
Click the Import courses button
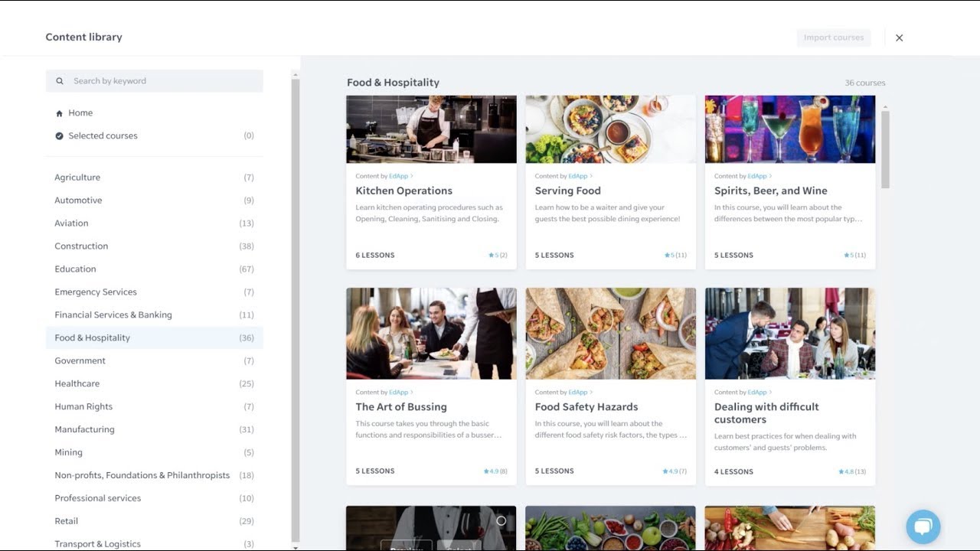[834, 37]
